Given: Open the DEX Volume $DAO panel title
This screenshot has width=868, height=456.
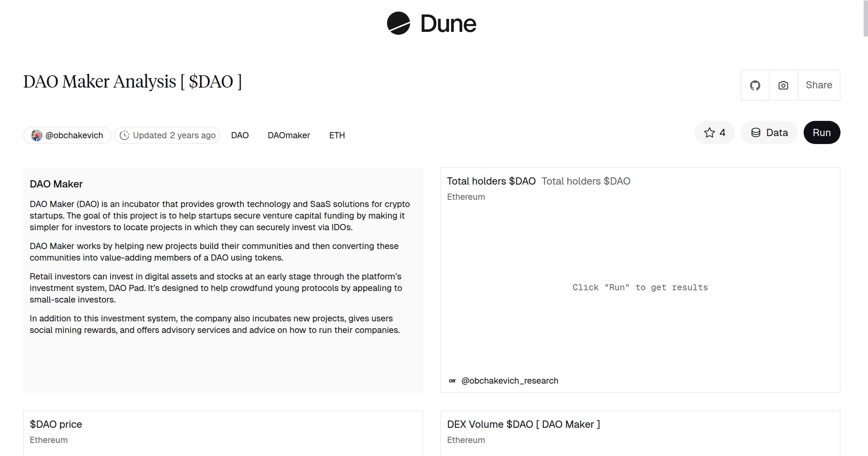Looking at the screenshot, I should 523,424.
